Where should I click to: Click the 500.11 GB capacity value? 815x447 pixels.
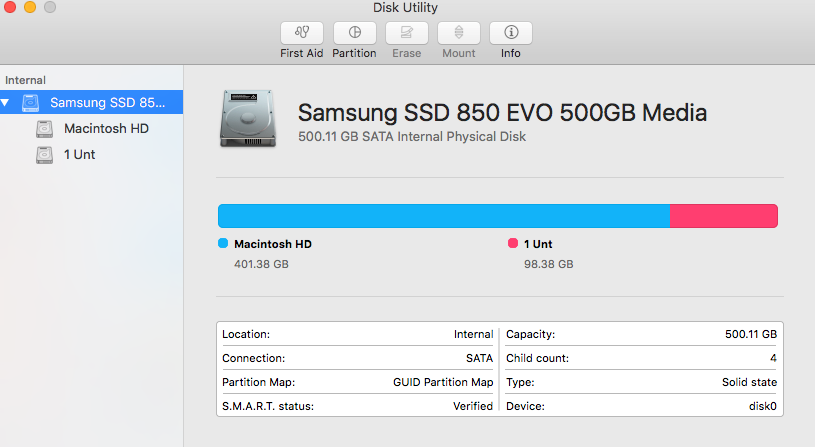(751, 334)
